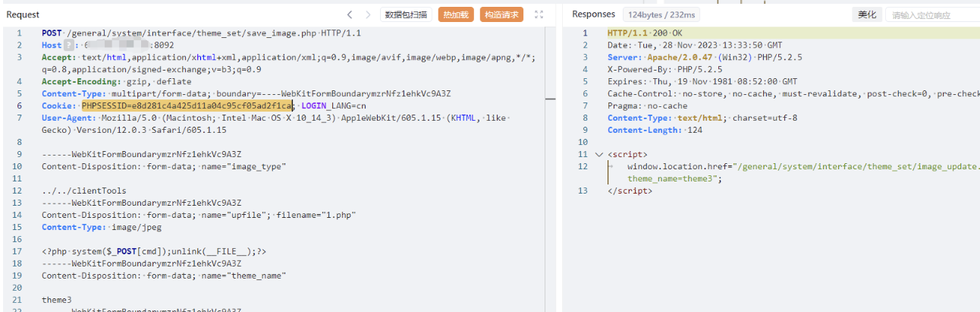The image size is (980, 312).
Task: Collapse the script block fold arrow on line 11
Action: pyautogui.click(x=599, y=154)
